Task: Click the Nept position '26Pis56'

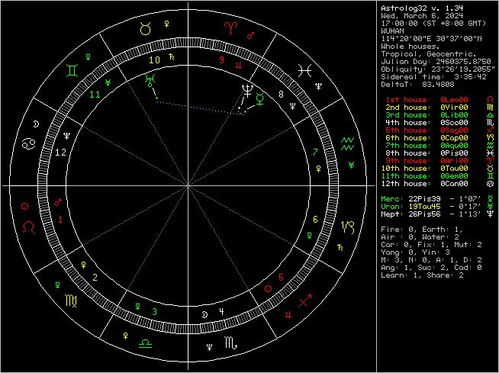Action: (424, 214)
